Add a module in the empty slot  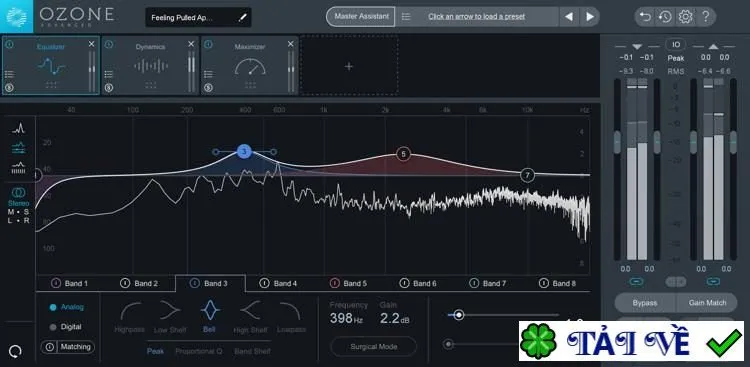349,66
